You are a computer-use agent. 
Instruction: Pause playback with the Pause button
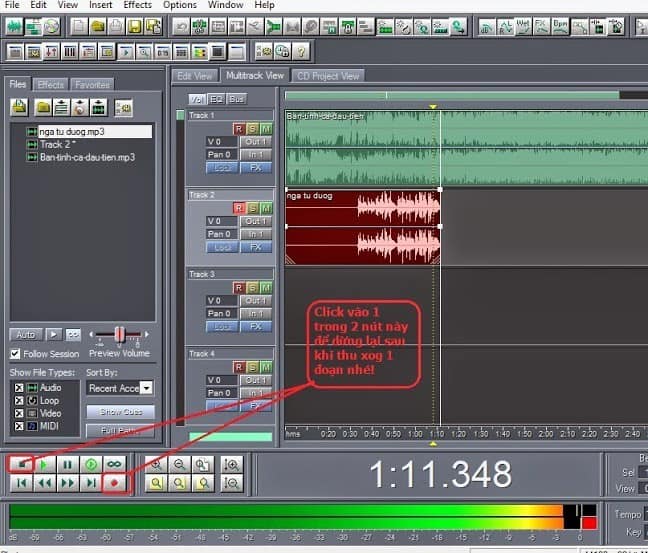(x=67, y=464)
